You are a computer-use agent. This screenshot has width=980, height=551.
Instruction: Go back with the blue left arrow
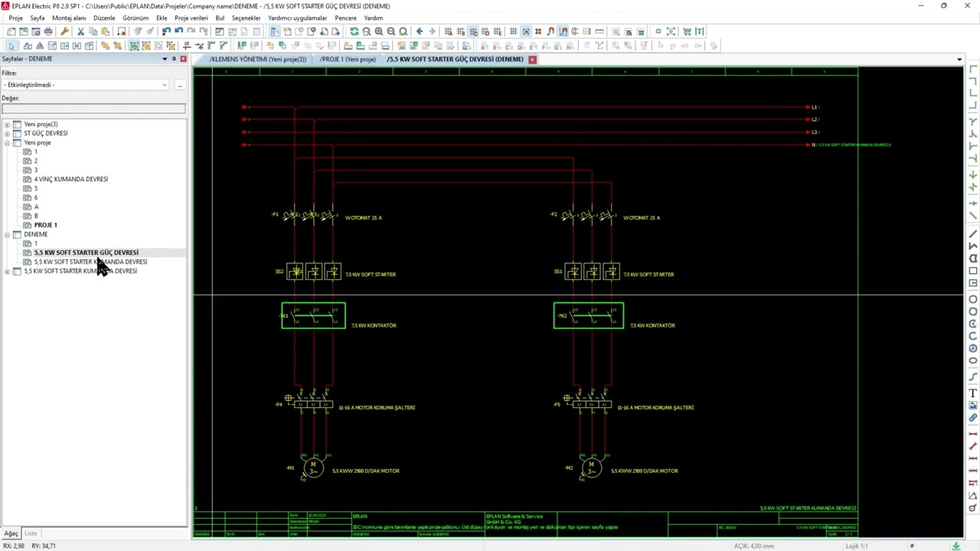[x=419, y=31]
